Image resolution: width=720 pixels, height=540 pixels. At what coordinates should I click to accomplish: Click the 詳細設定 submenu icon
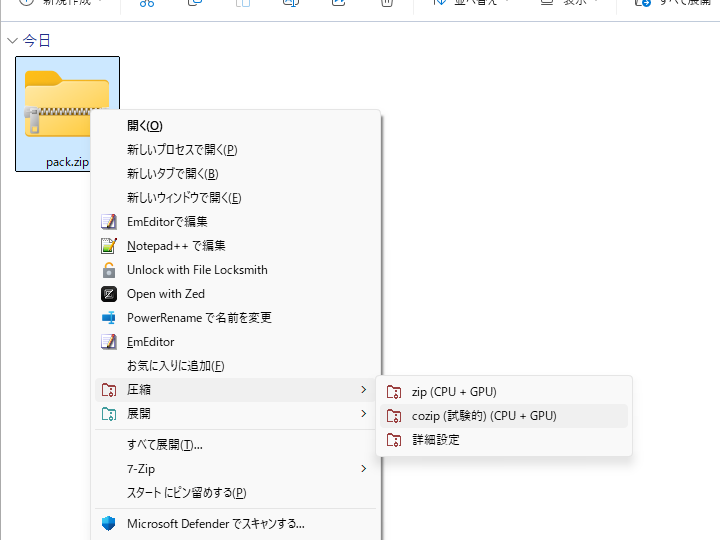(394, 440)
